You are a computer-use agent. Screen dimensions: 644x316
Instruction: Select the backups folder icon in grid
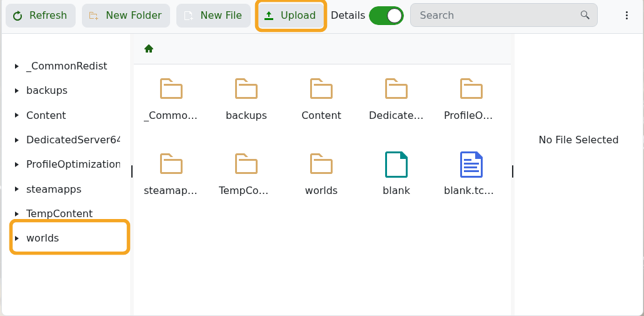click(x=246, y=89)
